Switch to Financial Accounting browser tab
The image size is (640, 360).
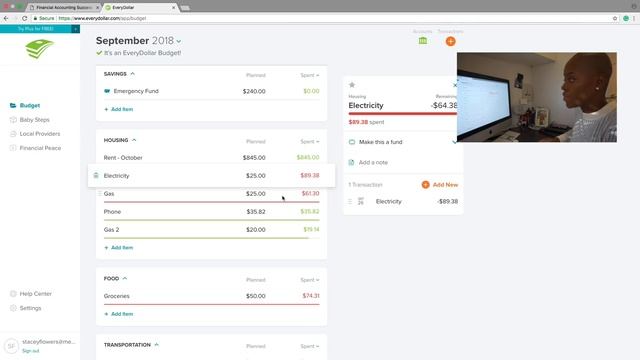[x=64, y=7]
